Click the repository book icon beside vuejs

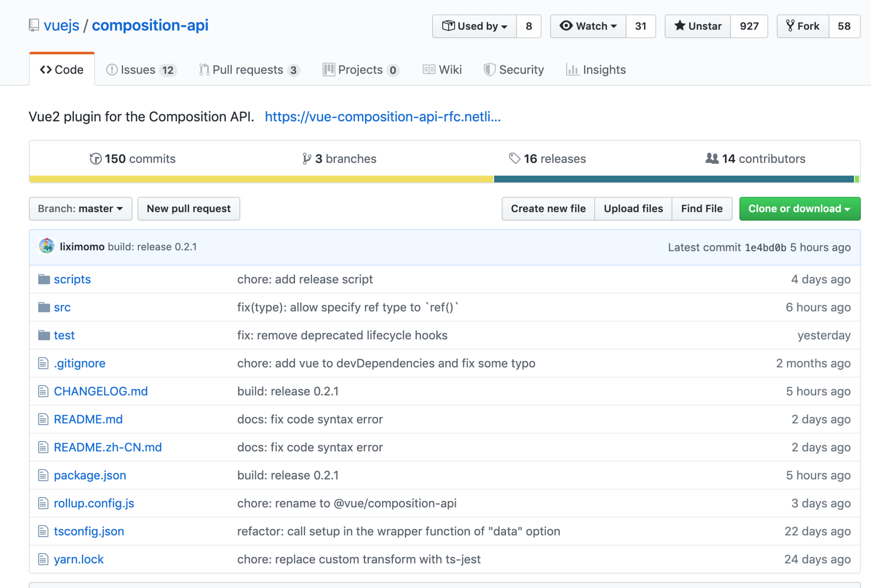tap(34, 26)
